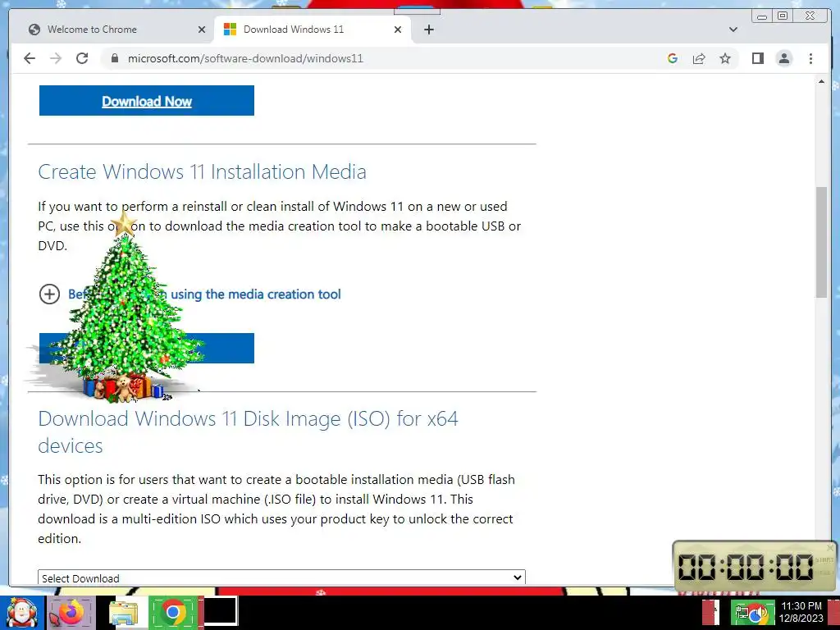The height and width of the screenshot is (630, 840).
Task: Click the Google icon in address bar
Action: point(673,58)
